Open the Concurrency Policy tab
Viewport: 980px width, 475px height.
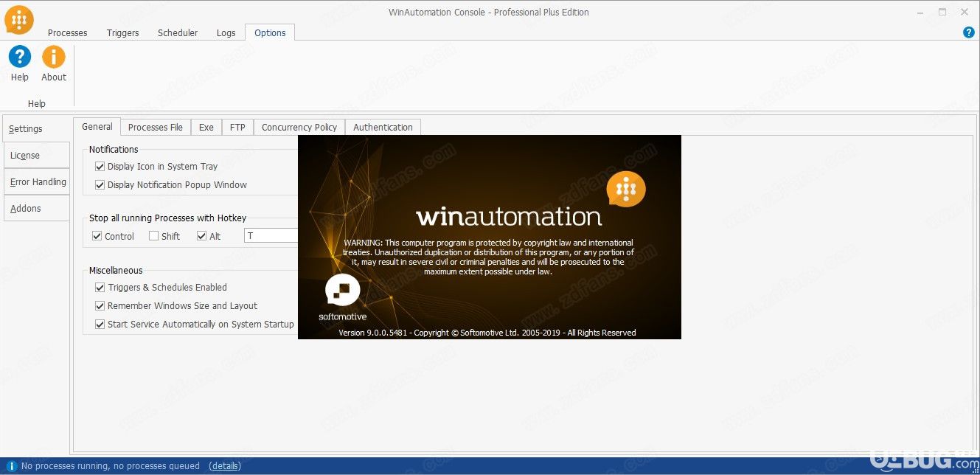coord(299,128)
